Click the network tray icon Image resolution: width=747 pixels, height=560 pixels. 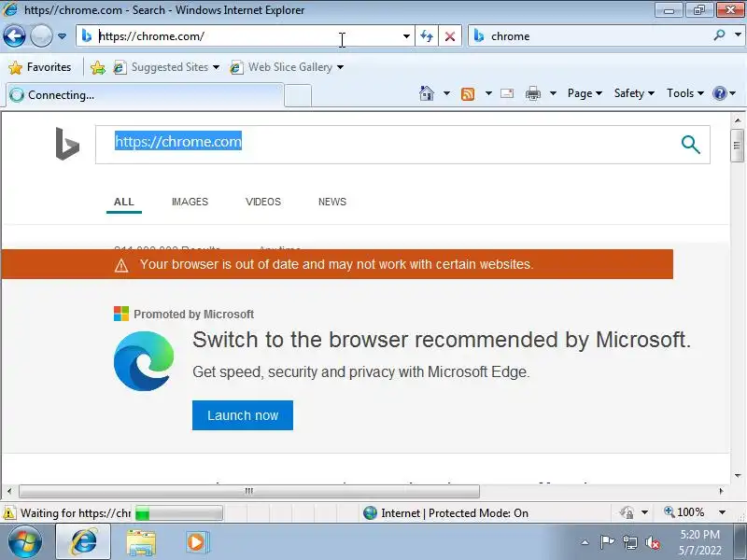point(629,542)
